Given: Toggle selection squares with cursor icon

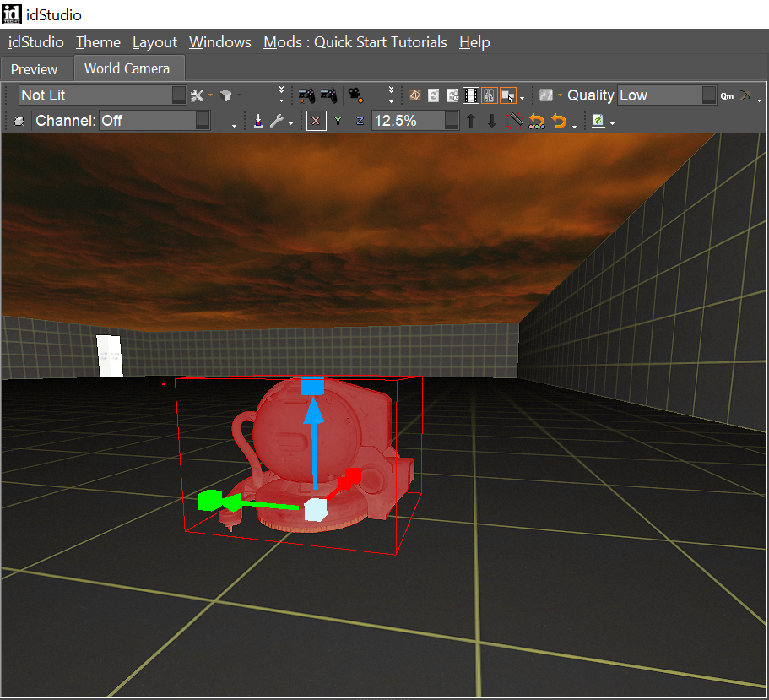Looking at the screenshot, I should tap(507, 95).
